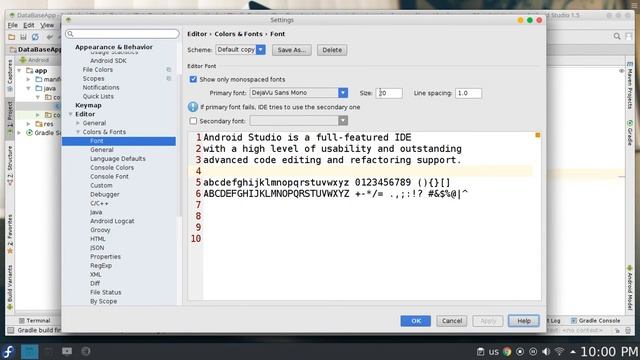This screenshot has width=640, height=360.
Task: Click the search magnifier in Android Studio toolbar
Action: [x=617, y=36]
